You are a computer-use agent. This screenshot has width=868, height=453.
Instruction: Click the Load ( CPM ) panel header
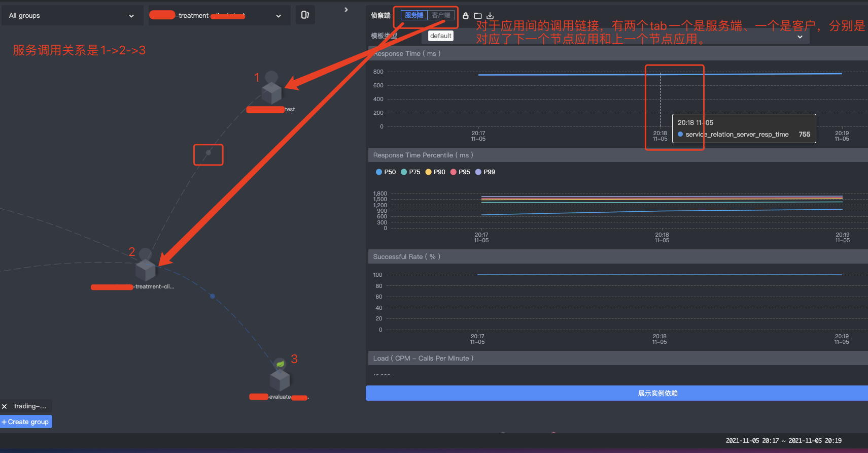[618, 358]
